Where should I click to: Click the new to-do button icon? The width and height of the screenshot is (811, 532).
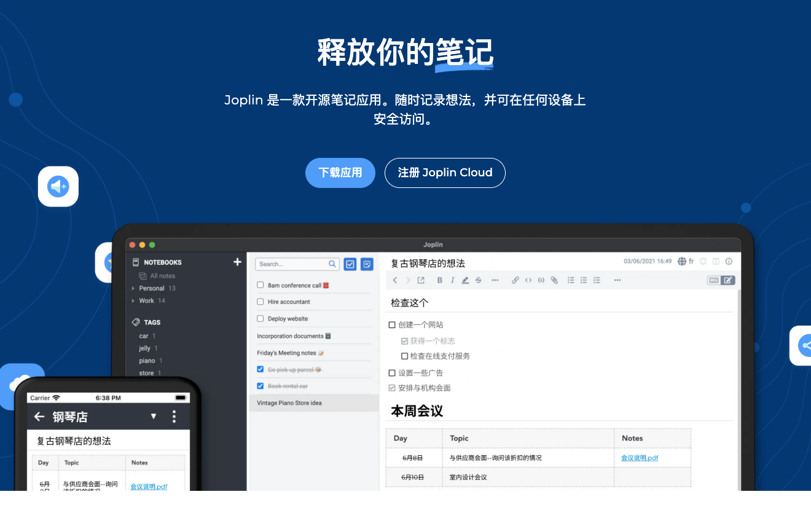[x=350, y=264]
